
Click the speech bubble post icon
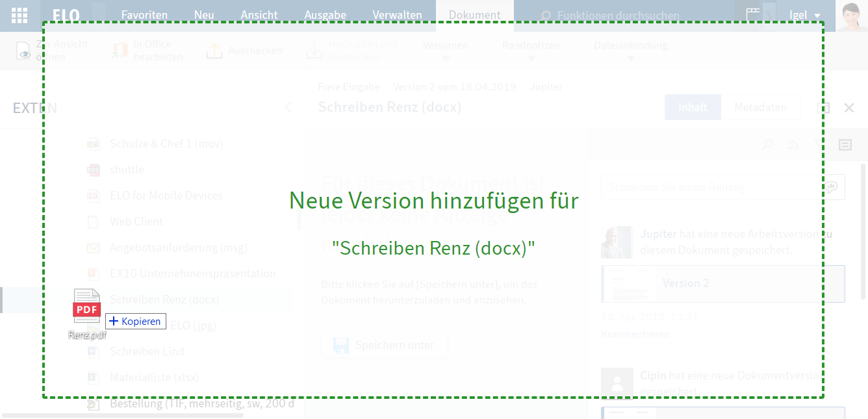point(832,187)
